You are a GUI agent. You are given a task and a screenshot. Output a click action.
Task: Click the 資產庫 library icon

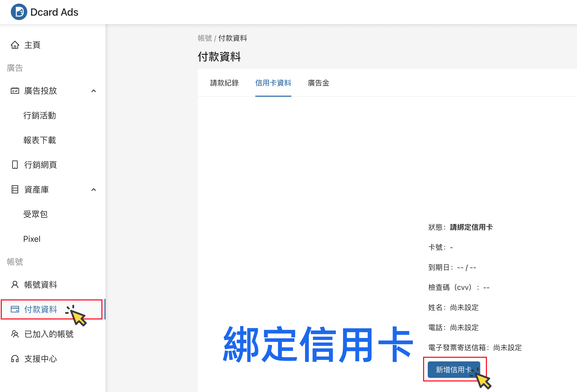tap(15, 190)
